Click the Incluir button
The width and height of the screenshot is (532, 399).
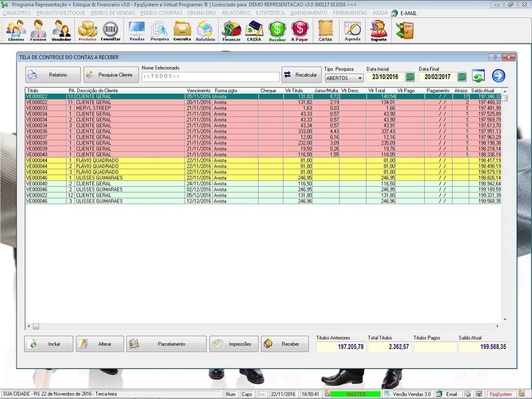click(49, 344)
